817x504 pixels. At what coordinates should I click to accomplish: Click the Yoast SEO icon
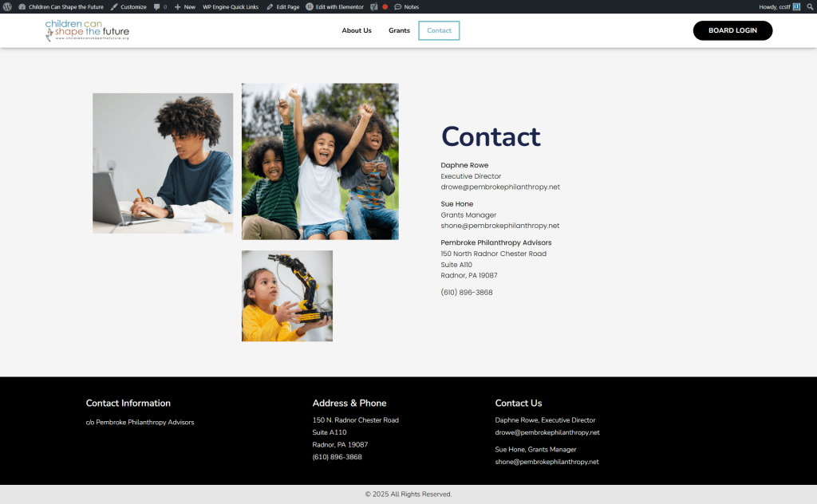[x=373, y=6]
